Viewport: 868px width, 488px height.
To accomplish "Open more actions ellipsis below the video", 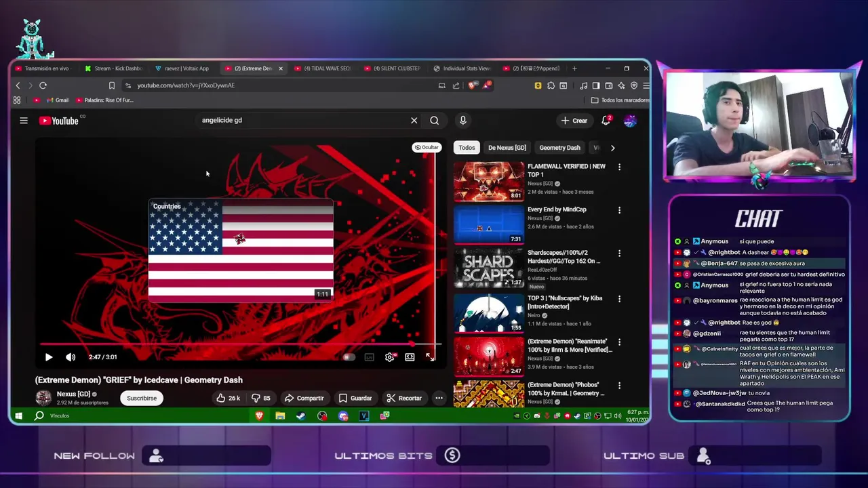I will pyautogui.click(x=439, y=398).
